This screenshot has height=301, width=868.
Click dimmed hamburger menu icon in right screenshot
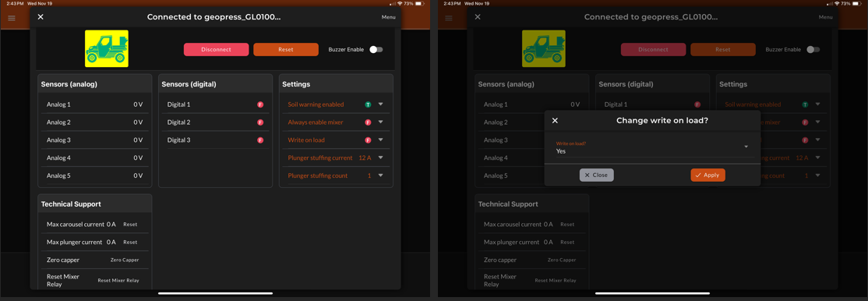[449, 18]
